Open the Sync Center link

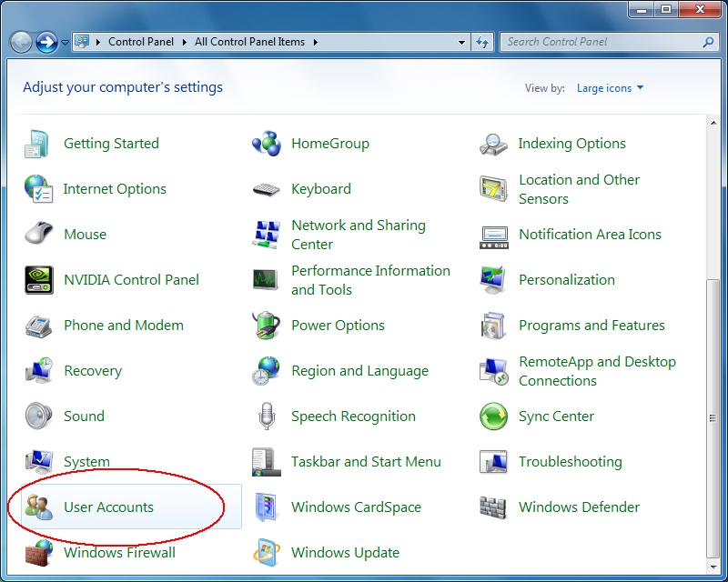pos(556,416)
